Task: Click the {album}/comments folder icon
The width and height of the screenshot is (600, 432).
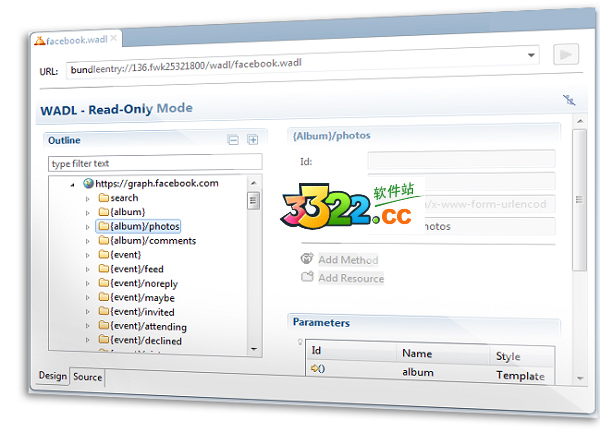Action: click(x=104, y=240)
